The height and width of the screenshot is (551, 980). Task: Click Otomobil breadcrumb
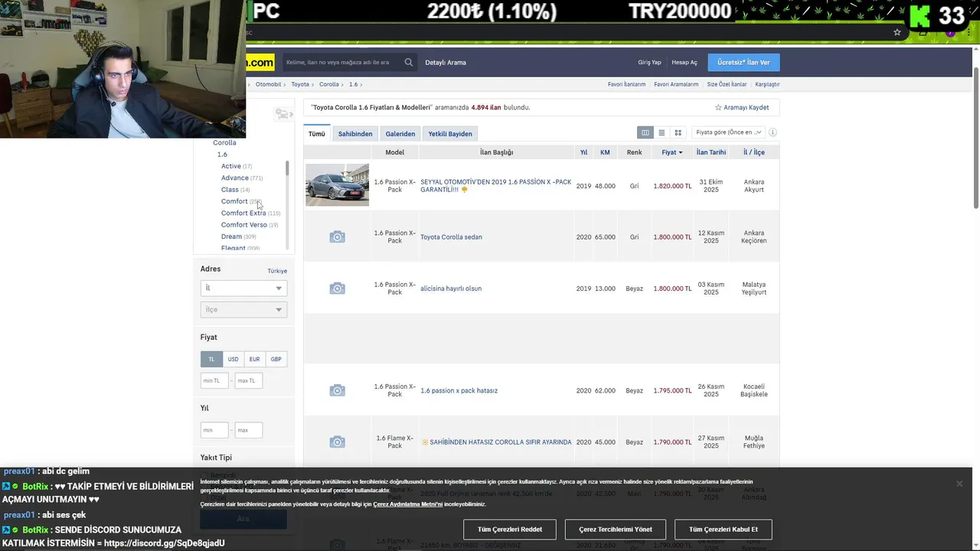[268, 84]
